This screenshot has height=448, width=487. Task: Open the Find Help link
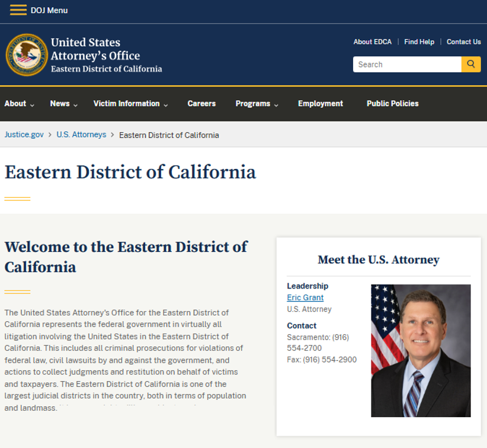pos(419,42)
